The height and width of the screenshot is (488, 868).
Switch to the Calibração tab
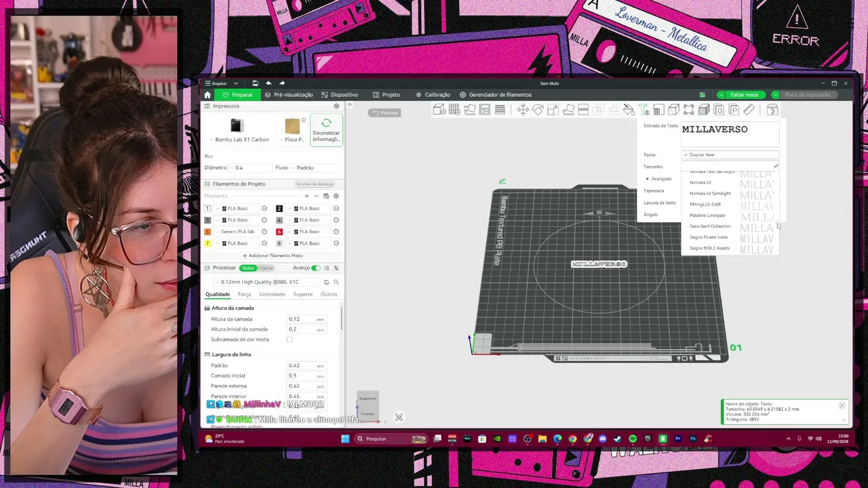(x=433, y=95)
